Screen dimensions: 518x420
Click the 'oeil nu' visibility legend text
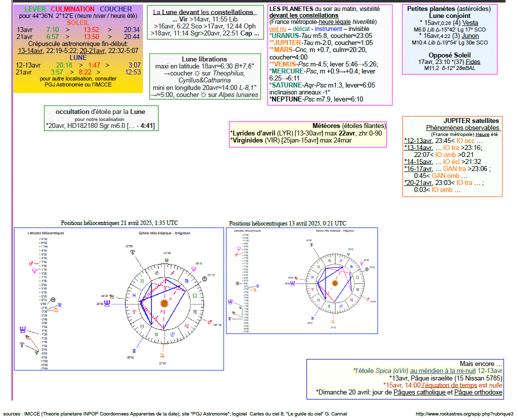pos(277,29)
